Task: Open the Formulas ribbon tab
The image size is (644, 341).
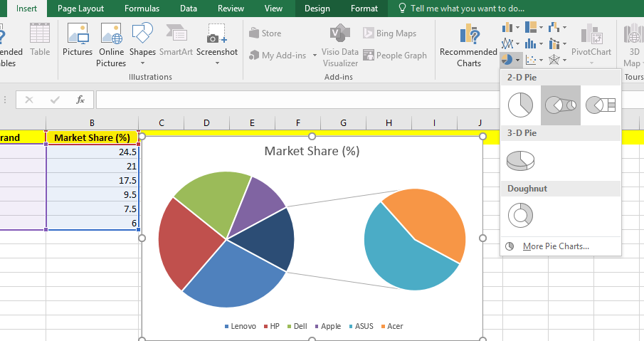Action: (x=142, y=9)
